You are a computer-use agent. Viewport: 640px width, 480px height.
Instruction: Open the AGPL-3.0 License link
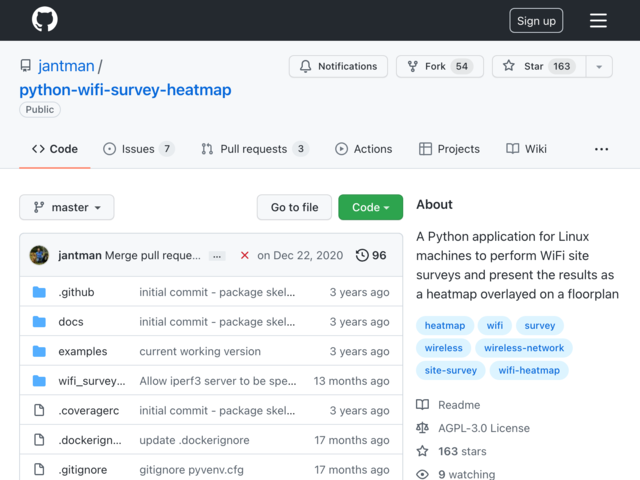click(484, 428)
